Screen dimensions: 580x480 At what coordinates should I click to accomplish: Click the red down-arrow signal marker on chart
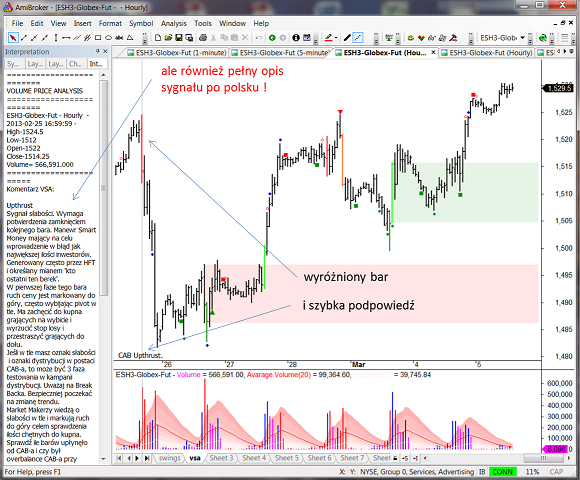(340, 112)
